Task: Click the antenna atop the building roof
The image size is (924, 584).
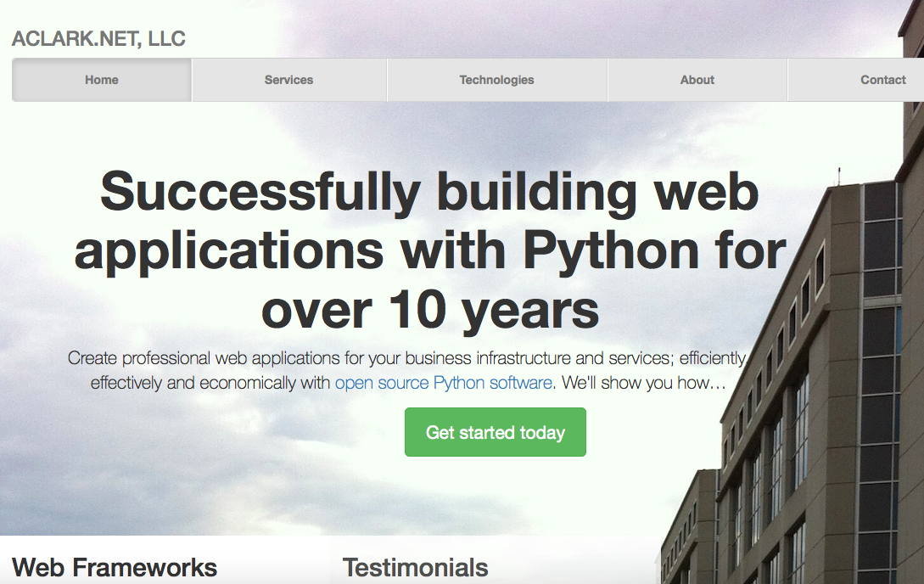Action: point(839,177)
